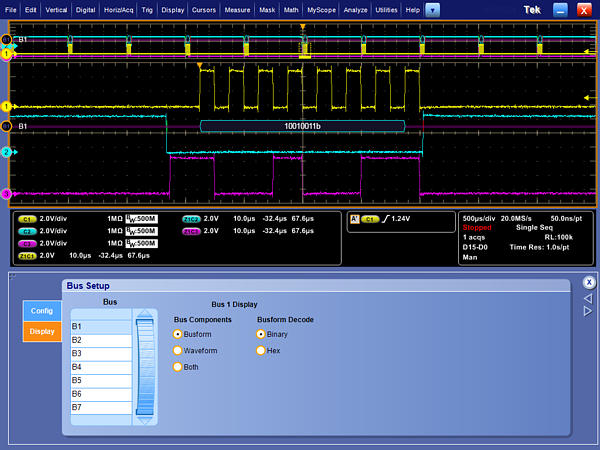Select Binary busform decode
600x450 pixels.
261,334
